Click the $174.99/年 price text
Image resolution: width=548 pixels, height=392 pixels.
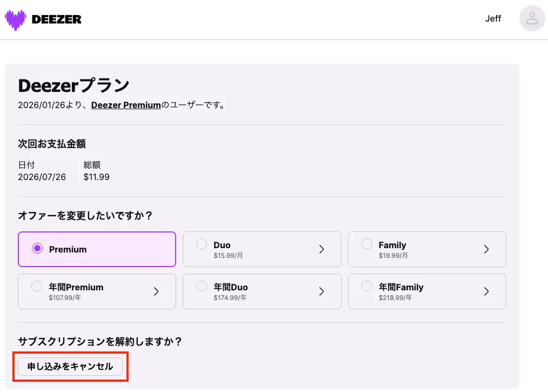click(230, 297)
